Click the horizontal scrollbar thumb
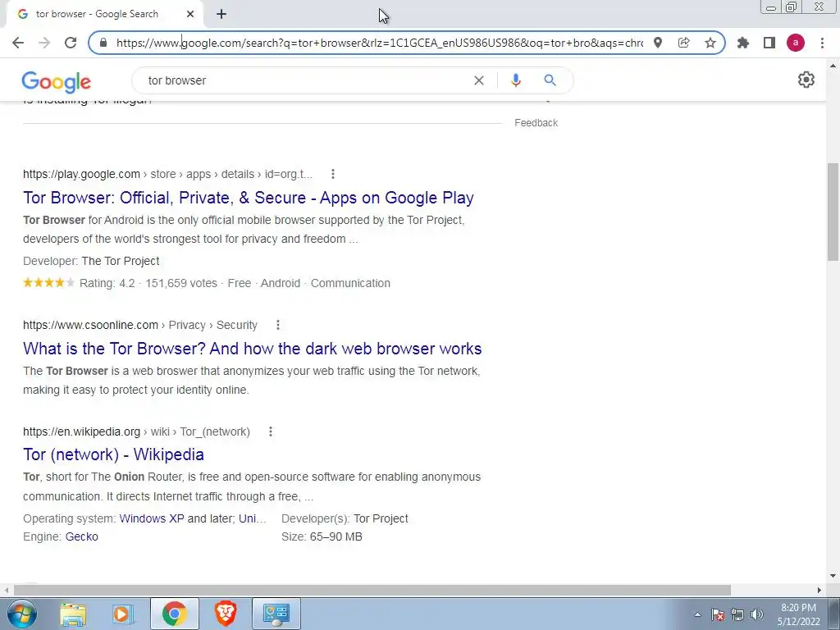 click(x=372, y=590)
